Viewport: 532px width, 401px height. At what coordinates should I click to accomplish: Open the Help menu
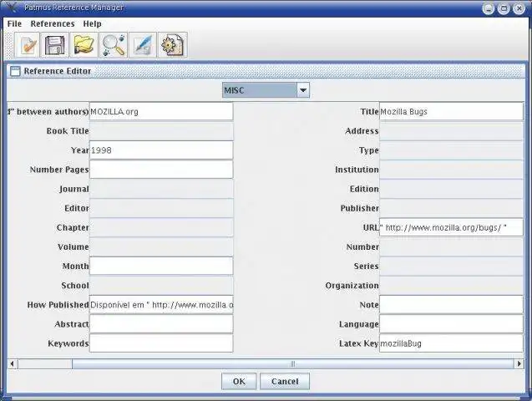point(92,23)
